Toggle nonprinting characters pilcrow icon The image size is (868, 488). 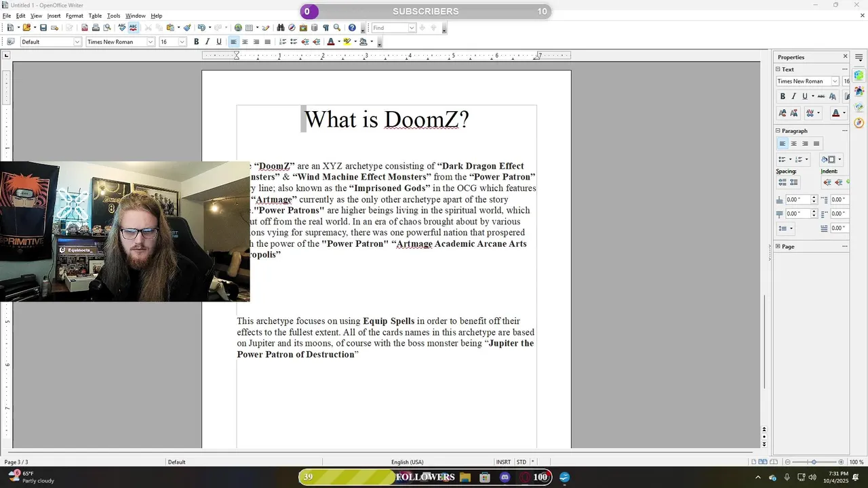pyautogui.click(x=325, y=28)
